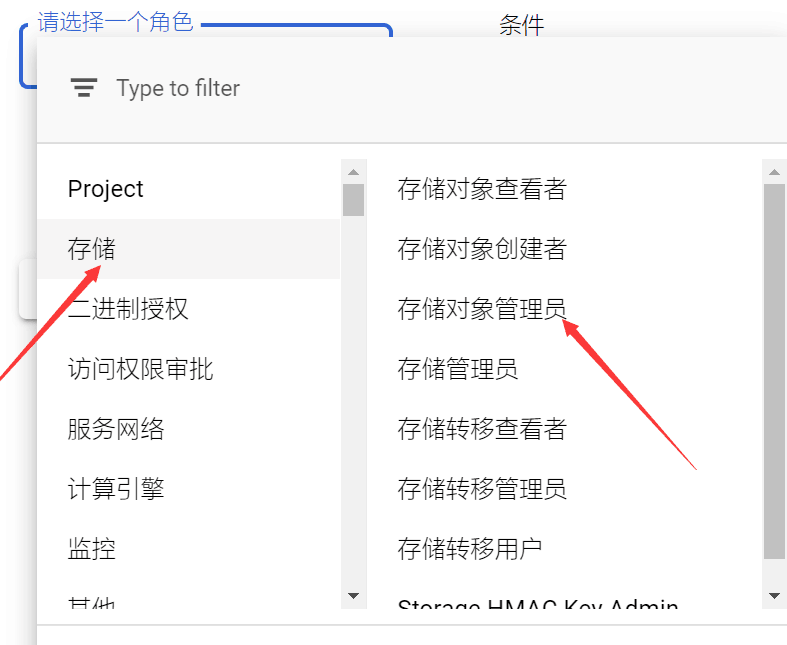Click the filter icon beside Type to filter

pos(84,88)
